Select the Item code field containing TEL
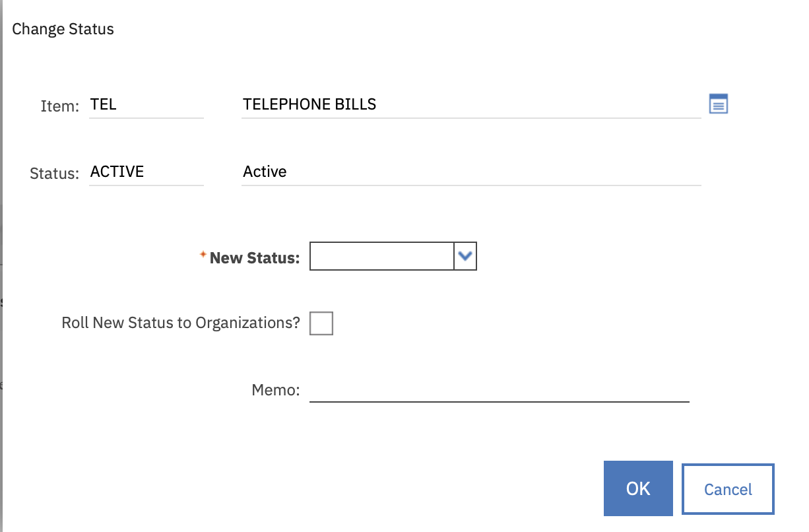Image resolution: width=809 pixels, height=532 pixels. [146, 104]
